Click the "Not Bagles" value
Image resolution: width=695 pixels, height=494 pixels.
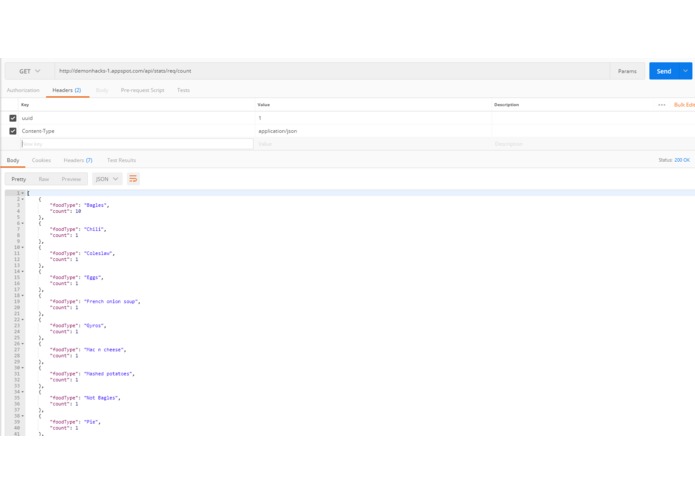click(101, 398)
